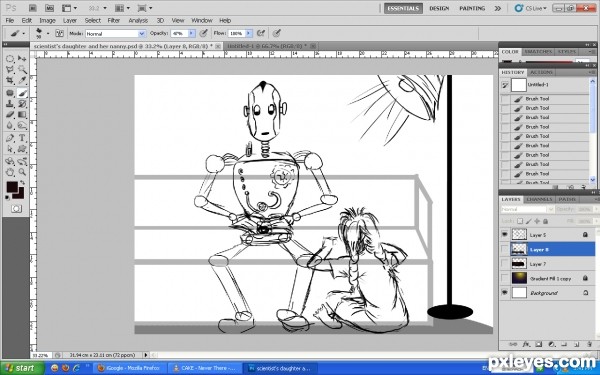600x375 pixels.
Task: Select the Magic Wand tool
Action: (x=22, y=70)
